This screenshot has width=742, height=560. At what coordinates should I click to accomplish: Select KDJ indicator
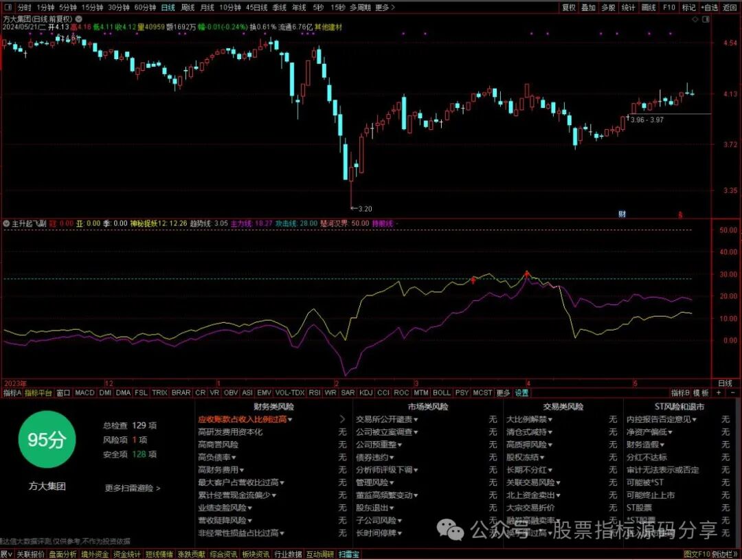coord(366,393)
